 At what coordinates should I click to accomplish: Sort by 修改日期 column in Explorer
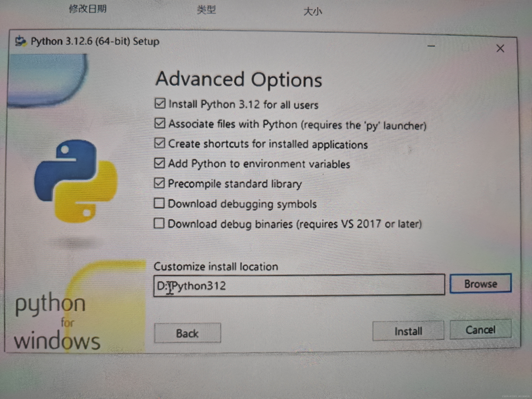(88, 9)
